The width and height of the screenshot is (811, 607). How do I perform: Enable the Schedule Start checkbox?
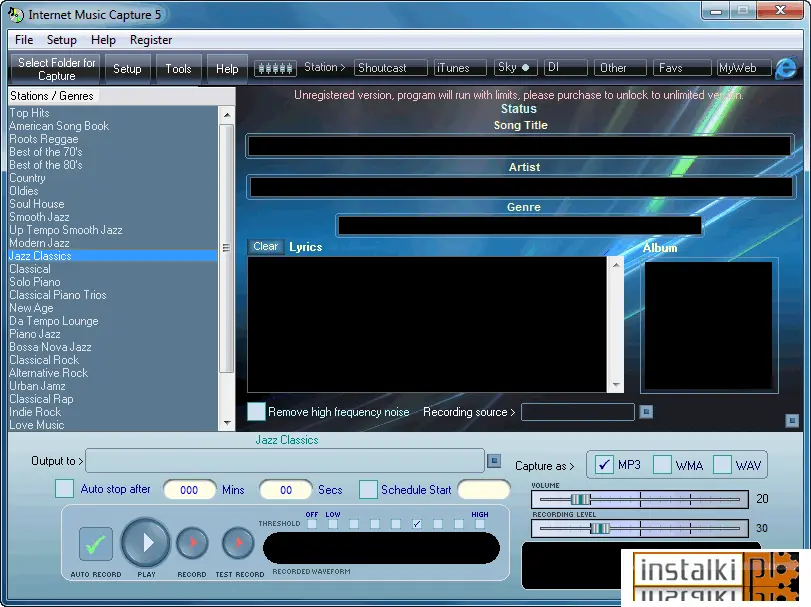(x=368, y=489)
